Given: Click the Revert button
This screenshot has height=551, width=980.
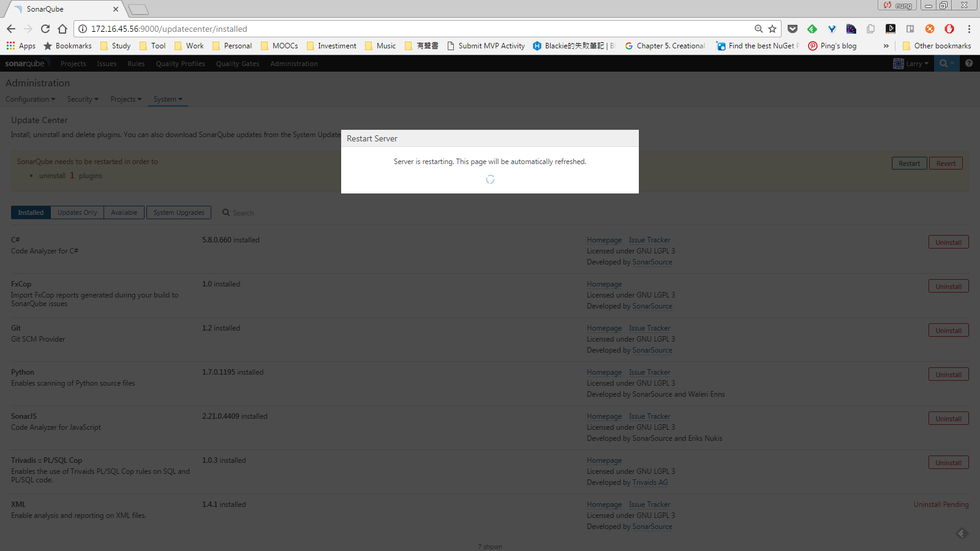Looking at the screenshot, I should 946,163.
